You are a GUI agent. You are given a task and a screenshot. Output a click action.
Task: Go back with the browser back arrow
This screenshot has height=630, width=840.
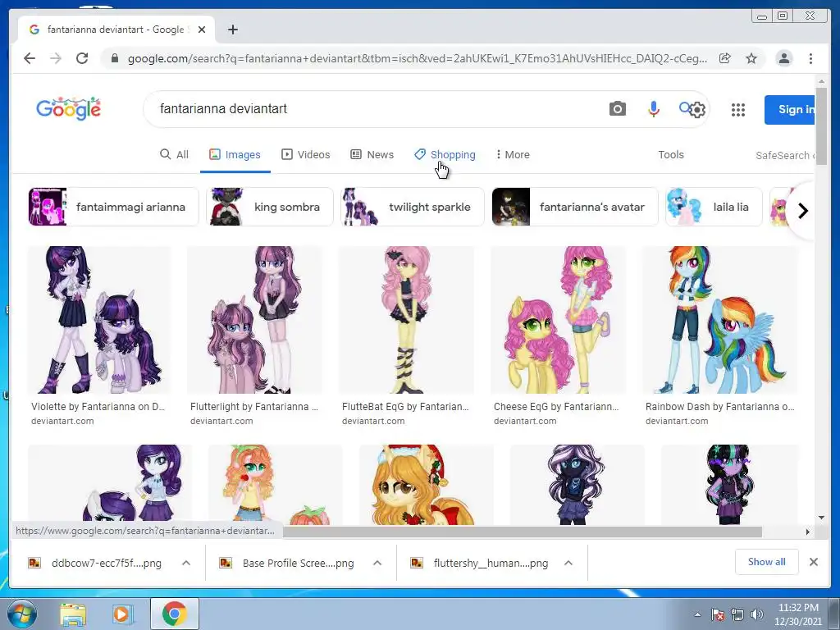[30, 58]
